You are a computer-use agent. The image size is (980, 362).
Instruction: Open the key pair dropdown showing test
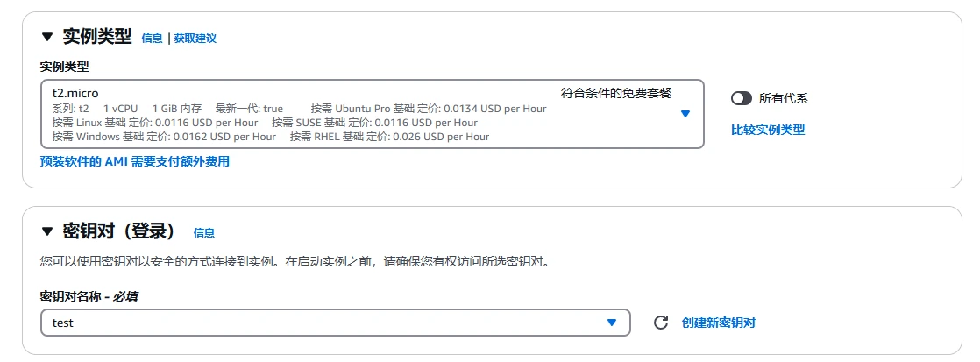click(336, 323)
